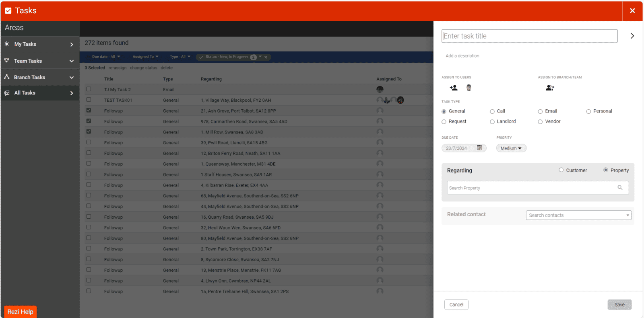Click the My Tasks sun icon in sidebar
The width and height of the screenshot is (644, 318).
tap(7, 44)
